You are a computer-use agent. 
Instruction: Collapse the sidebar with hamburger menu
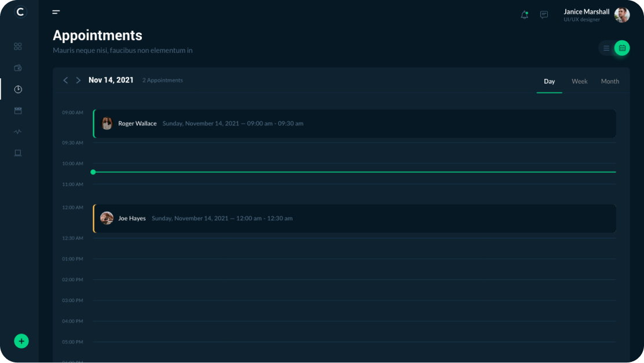pyautogui.click(x=56, y=12)
